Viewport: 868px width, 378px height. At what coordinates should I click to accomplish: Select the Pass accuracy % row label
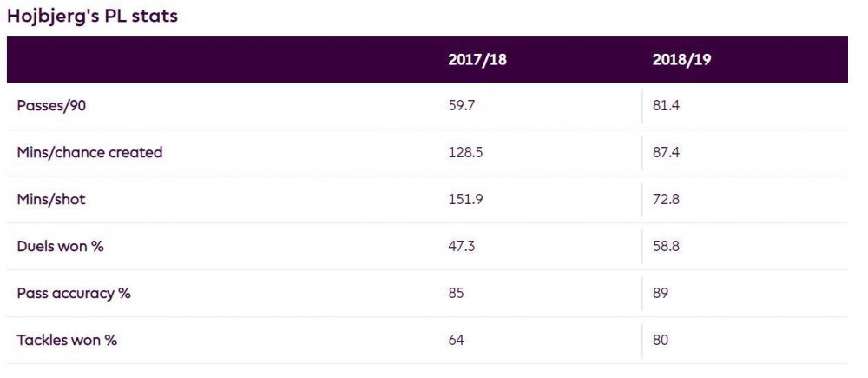pos(74,293)
